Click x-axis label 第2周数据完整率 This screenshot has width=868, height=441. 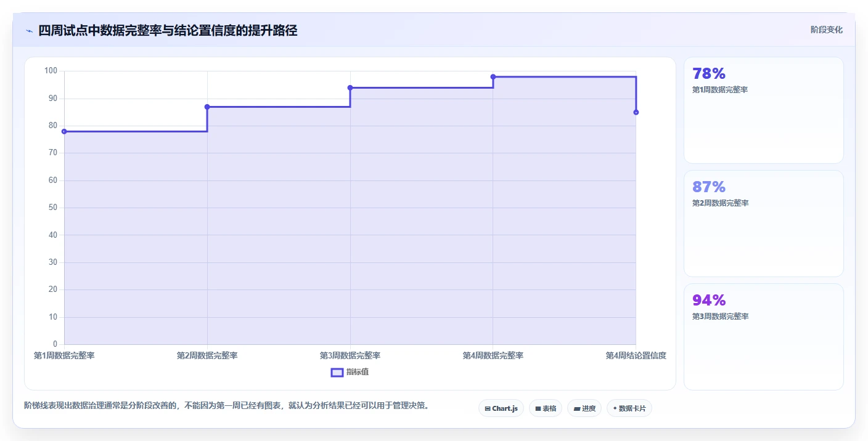click(207, 356)
